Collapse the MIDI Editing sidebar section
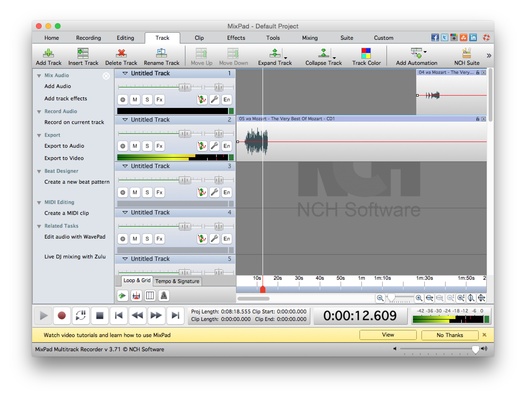Image resolution: width=526 pixels, height=400 pixels. (x=39, y=203)
